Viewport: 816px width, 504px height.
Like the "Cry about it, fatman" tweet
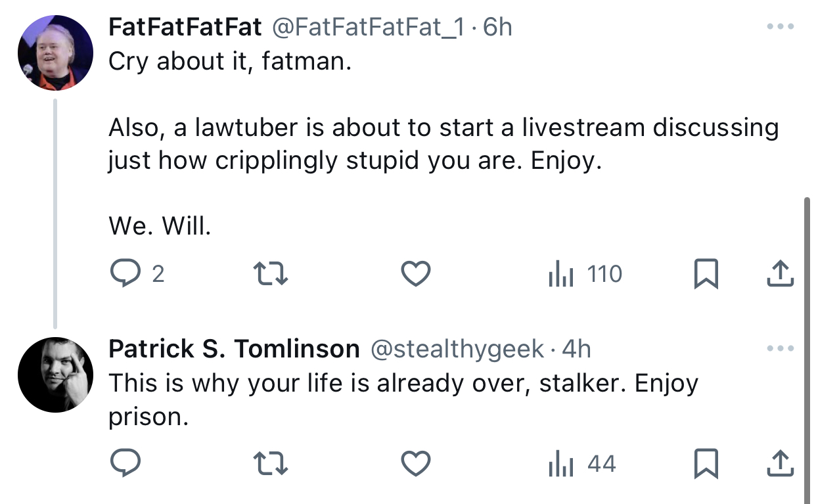point(415,273)
